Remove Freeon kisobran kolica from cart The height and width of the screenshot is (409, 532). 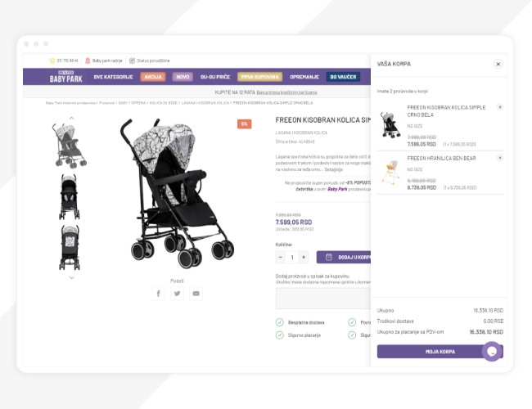click(x=500, y=107)
